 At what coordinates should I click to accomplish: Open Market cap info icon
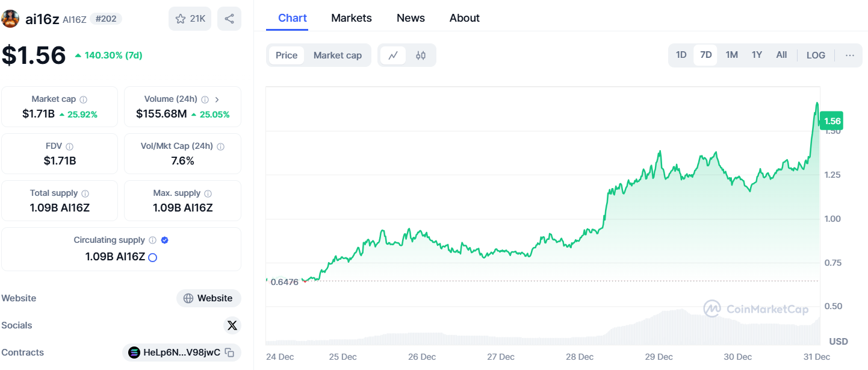pyautogui.click(x=83, y=99)
